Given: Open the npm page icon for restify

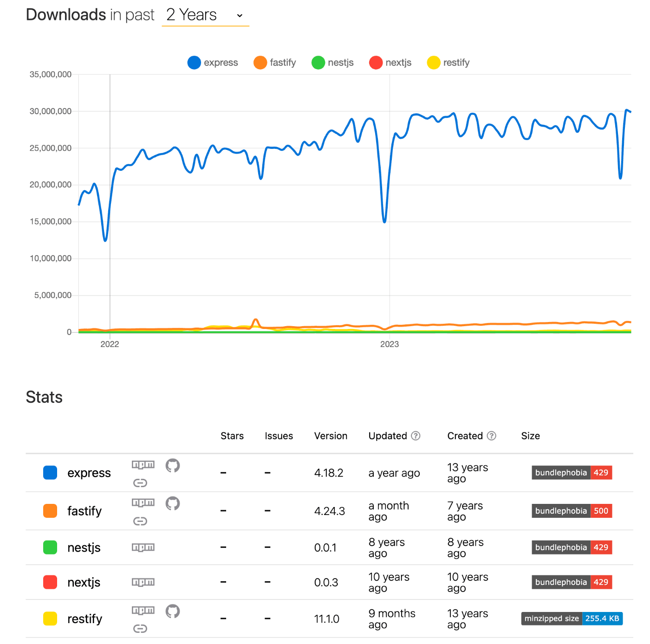Looking at the screenshot, I should tap(143, 611).
